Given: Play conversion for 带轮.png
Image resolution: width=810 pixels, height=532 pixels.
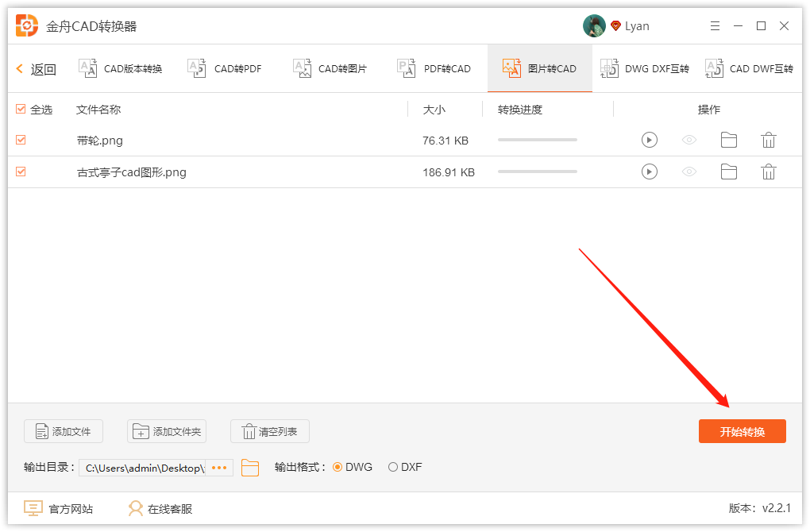Looking at the screenshot, I should (649, 139).
